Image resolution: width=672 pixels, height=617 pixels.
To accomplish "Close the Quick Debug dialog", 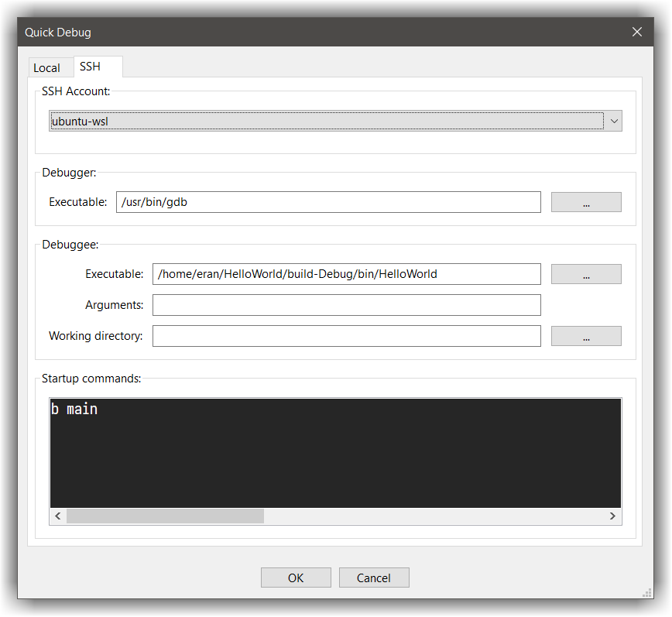I will 636,32.
